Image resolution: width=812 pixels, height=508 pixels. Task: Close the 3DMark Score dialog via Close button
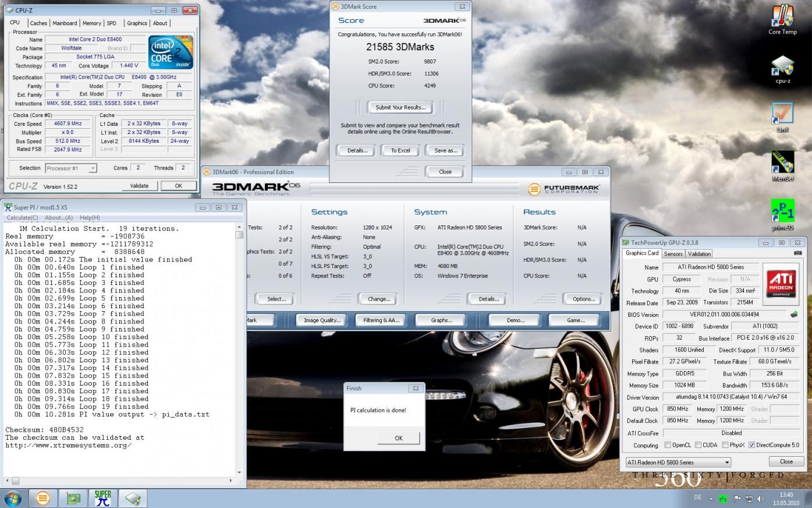(445, 172)
